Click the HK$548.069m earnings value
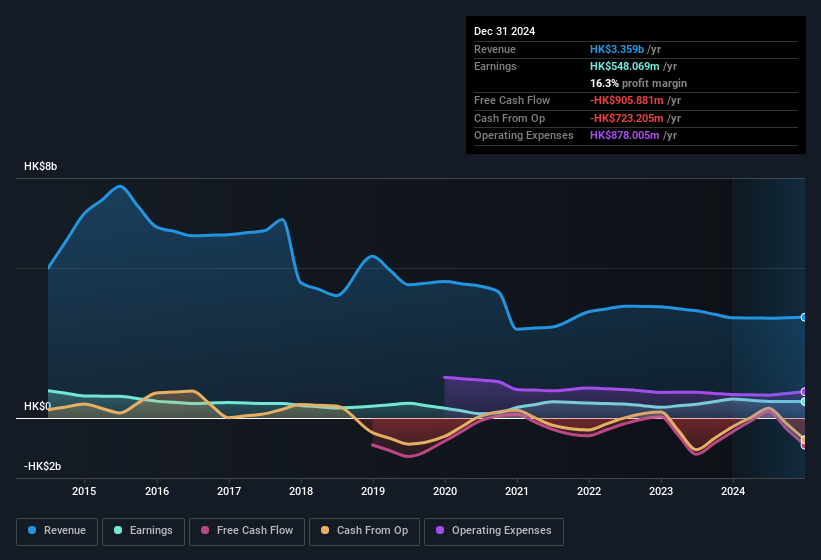Screen dimensions: 821x560 tap(625, 66)
